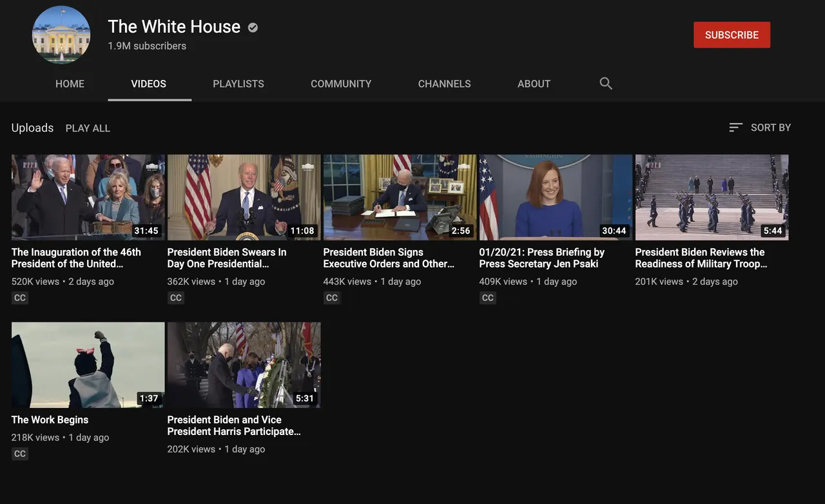Viewport: 825px width, 504px height.
Task: Click '201K views • 2 days ago' text
Action: point(686,282)
